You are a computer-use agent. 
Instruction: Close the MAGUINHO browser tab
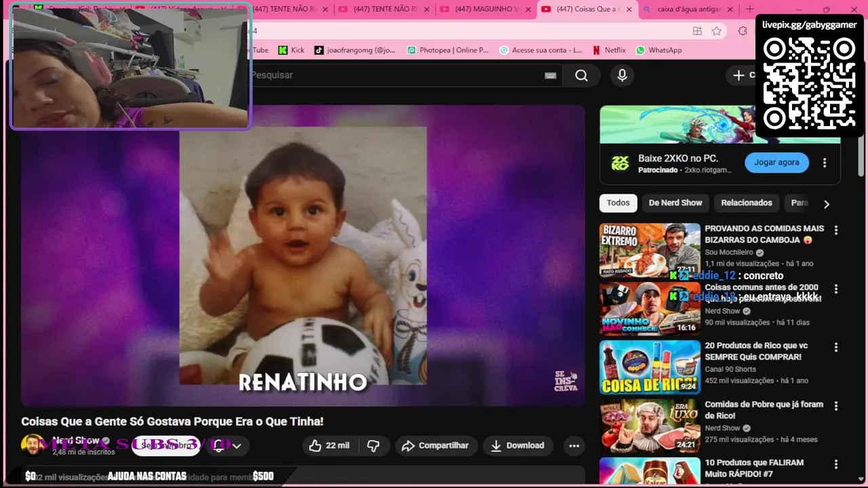528,9
